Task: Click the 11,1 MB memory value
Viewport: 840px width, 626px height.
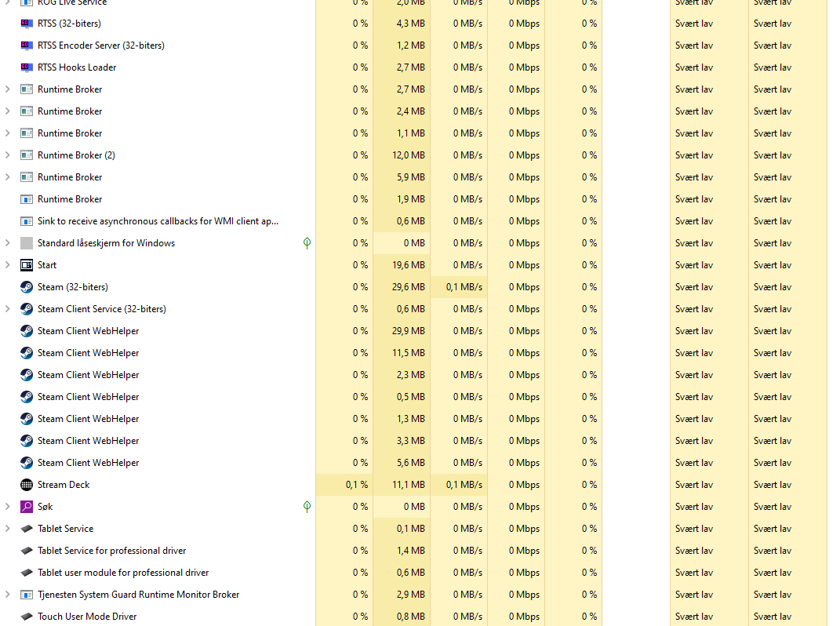Action: (408, 485)
